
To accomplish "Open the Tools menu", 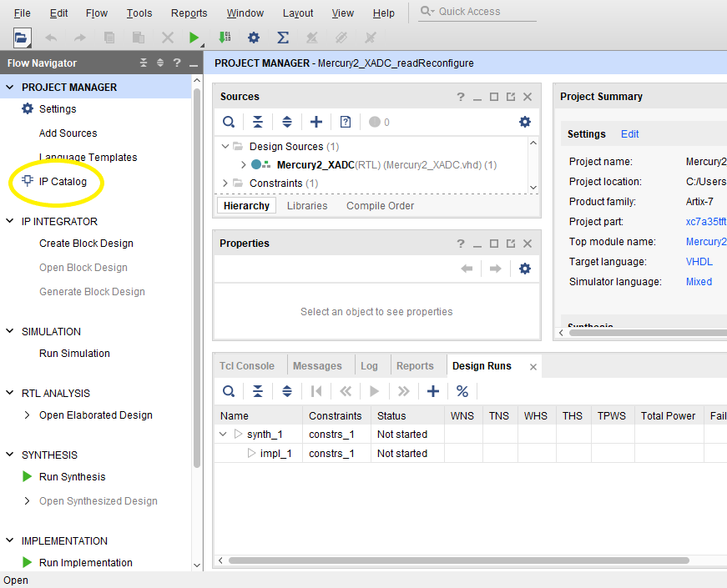I will click(139, 13).
